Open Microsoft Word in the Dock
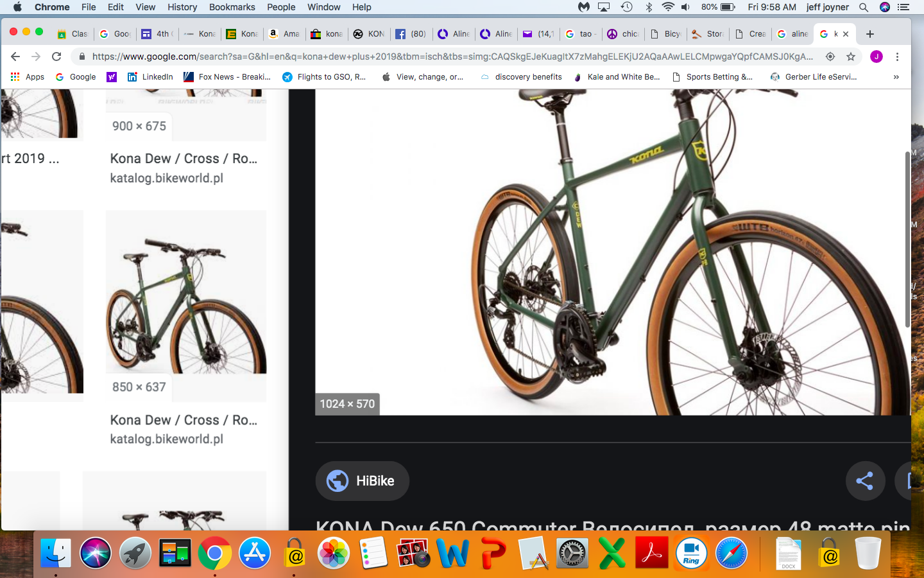Image resolution: width=924 pixels, height=578 pixels. point(453,553)
